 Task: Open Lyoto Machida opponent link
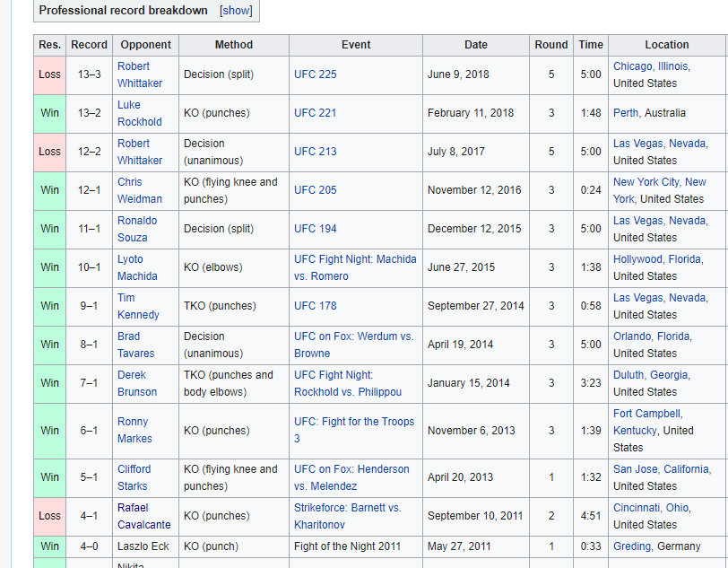(x=137, y=267)
